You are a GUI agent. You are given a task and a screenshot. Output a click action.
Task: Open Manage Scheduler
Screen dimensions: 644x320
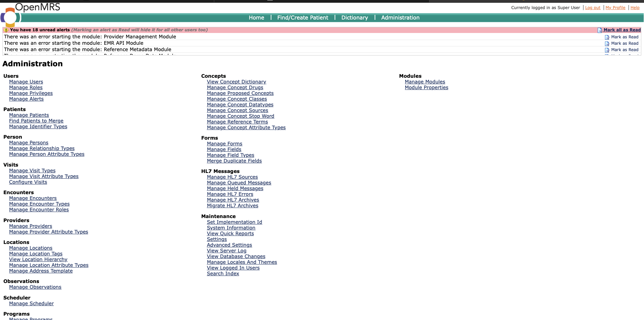(x=31, y=304)
